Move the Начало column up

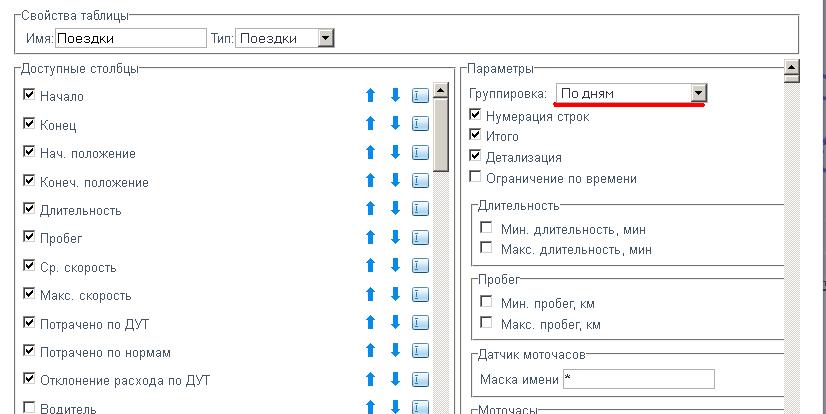(x=370, y=95)
